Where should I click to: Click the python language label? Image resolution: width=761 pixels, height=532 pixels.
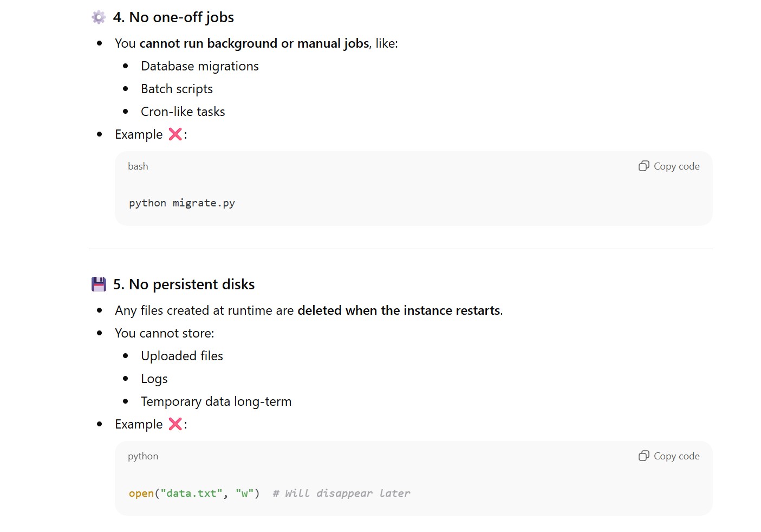143,456
